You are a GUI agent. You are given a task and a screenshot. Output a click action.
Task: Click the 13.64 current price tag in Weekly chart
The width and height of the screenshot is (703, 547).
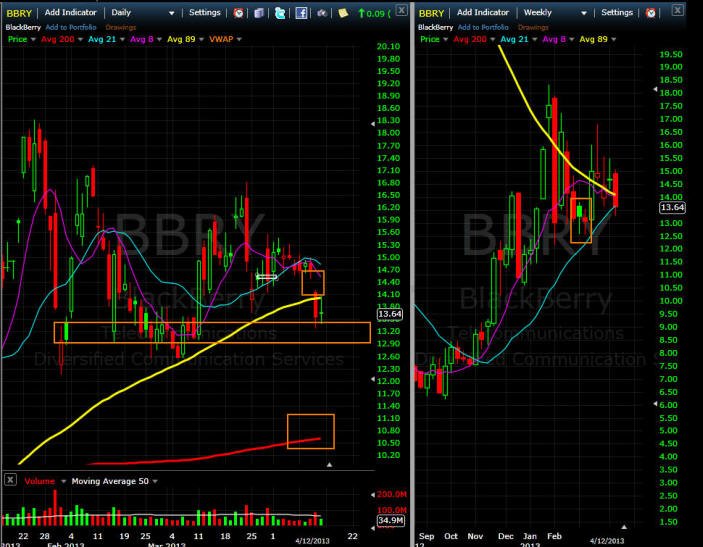coord(672,207)
